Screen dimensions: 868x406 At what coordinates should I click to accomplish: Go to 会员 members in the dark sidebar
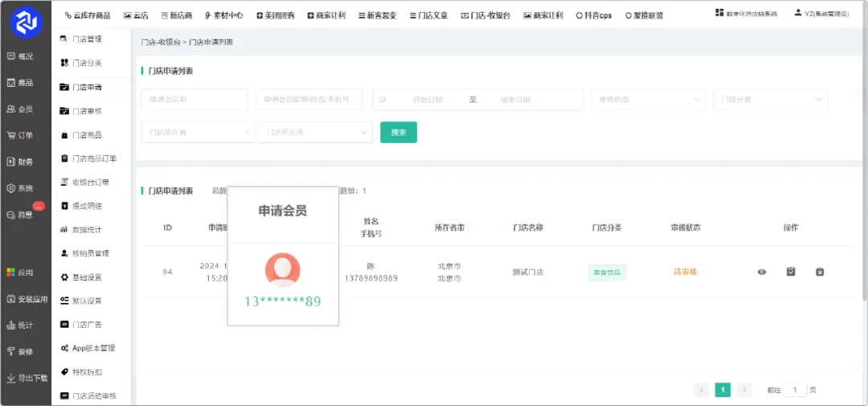pyautogui.click(x=20, y=109)
